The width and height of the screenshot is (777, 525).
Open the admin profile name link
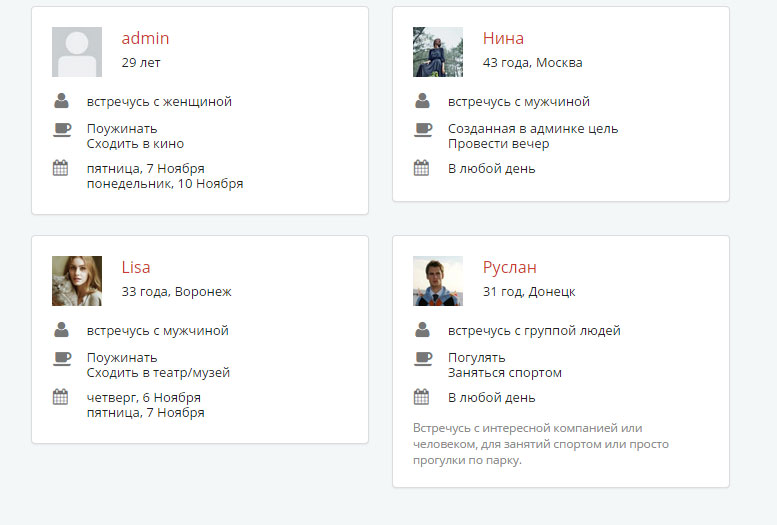145,38
